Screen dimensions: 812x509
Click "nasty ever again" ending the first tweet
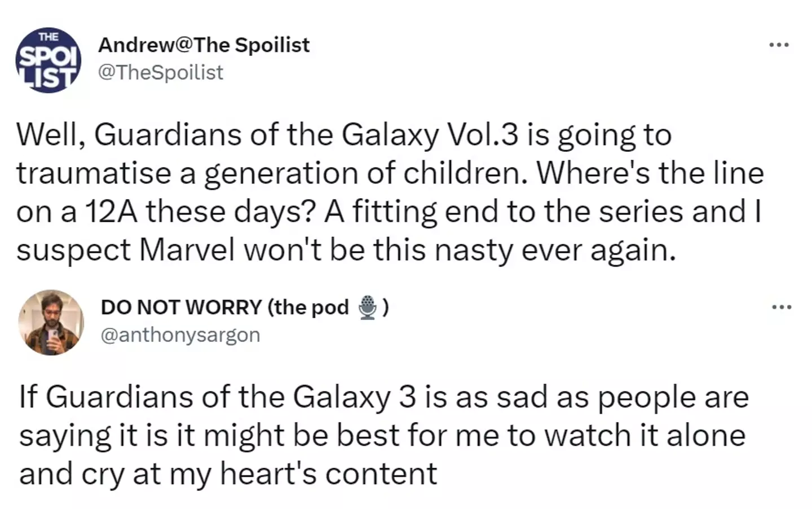[x=550, y=250]
